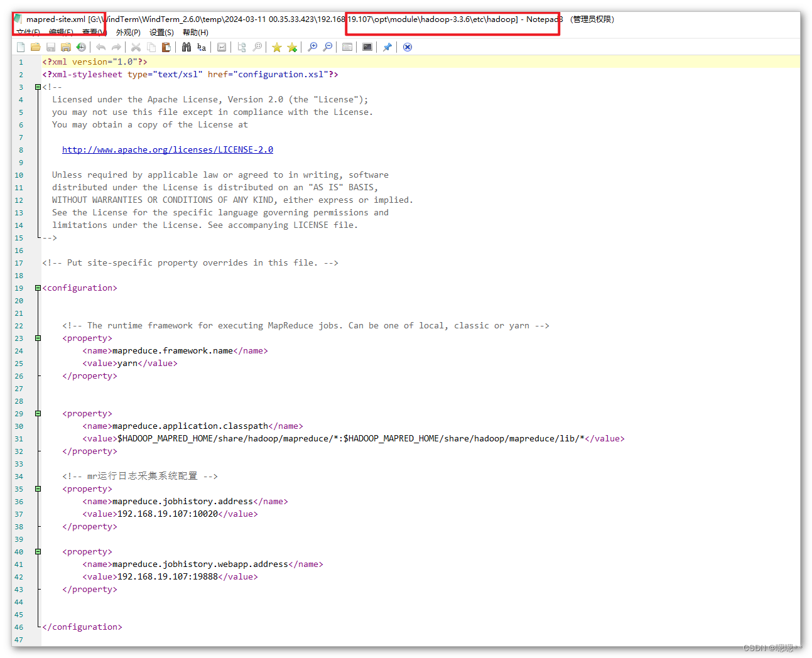Click the opening <configuration> tag
Screen dimensions: 812x658
pyautogui.click(x=80, y=288)
